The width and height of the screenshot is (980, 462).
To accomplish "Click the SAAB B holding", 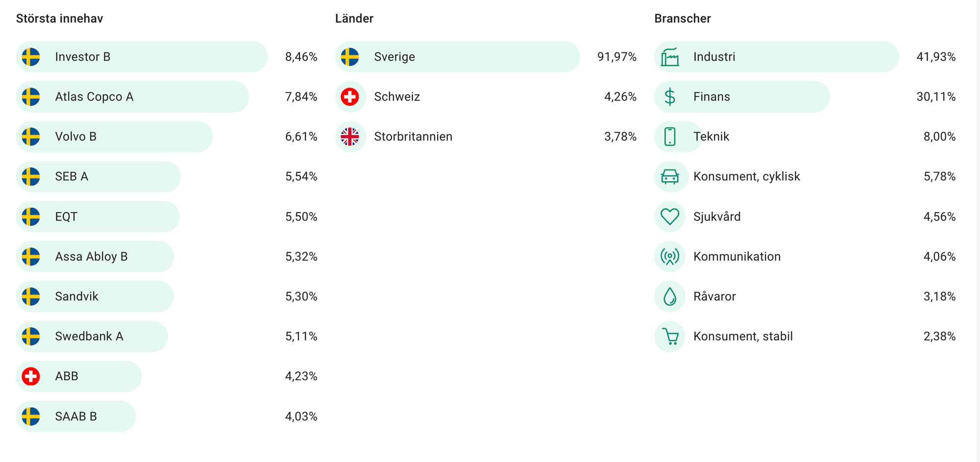I will [76, 416].
